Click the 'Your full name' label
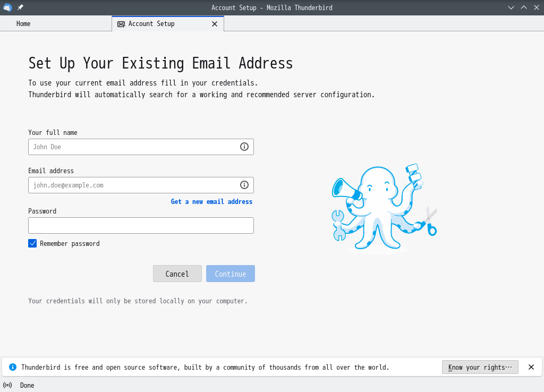The width and height of the screenshot is (544, 392). tap(53, 132)
